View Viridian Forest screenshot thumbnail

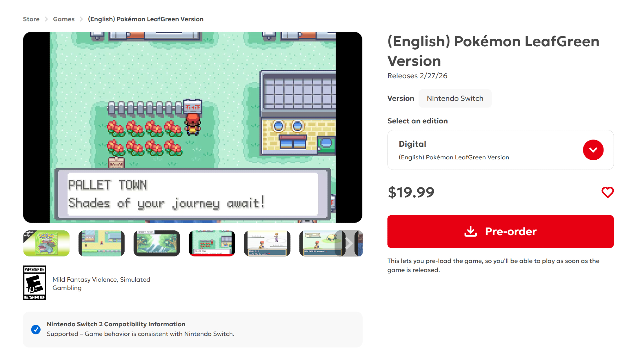[157, 243]
